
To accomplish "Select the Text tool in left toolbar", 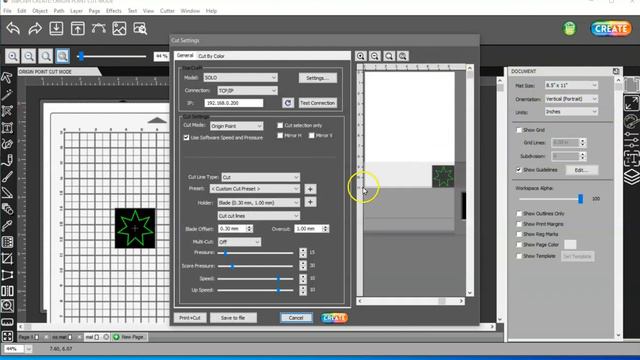I will coord(7,128).
